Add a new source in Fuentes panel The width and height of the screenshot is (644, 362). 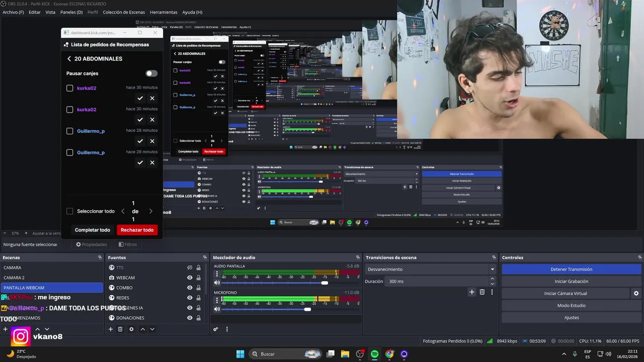pyautogui.click(x=111, y=329)
